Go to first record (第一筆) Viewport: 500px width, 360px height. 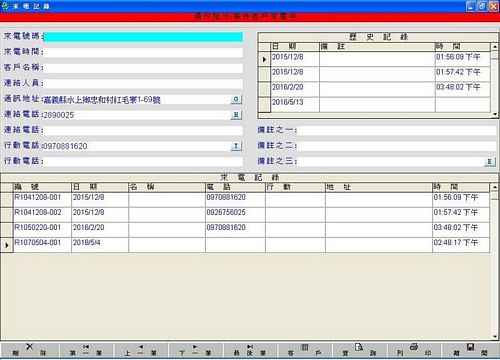point(86,350)
